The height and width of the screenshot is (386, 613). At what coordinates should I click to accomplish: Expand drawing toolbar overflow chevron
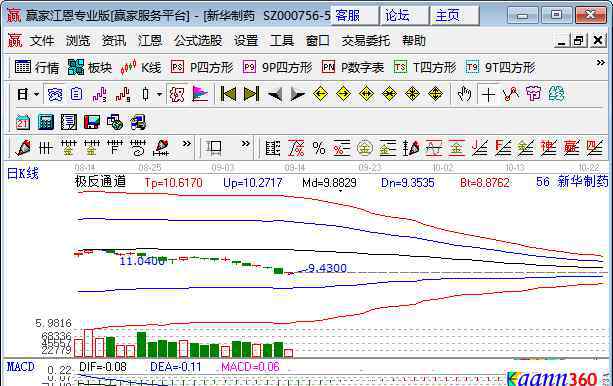pos(186,144)
